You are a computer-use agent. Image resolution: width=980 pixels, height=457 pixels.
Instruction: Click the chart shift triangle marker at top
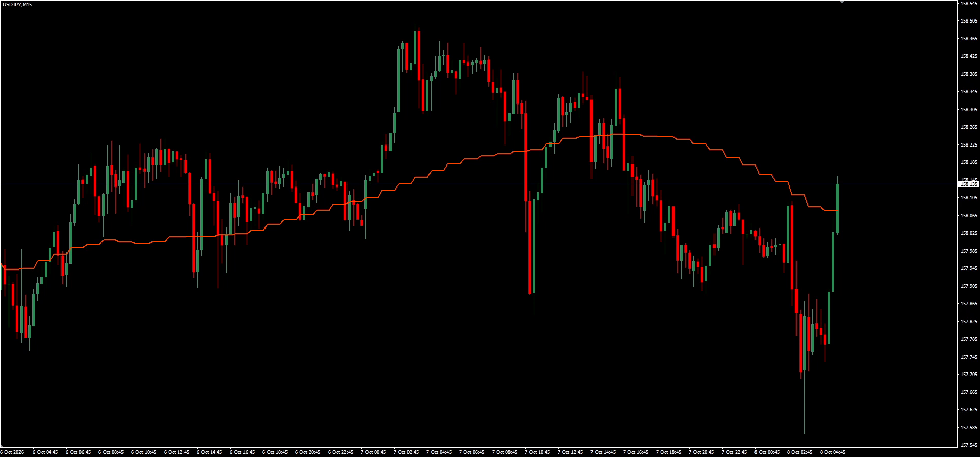point(841,2)
